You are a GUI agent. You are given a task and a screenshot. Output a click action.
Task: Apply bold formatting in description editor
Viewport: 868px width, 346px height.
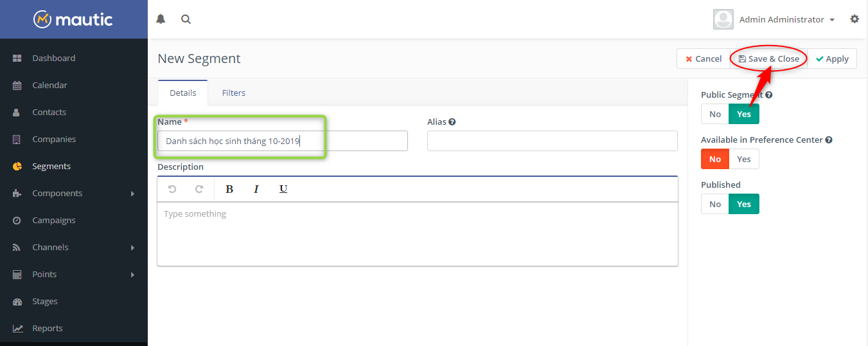[x=229, y=189]
